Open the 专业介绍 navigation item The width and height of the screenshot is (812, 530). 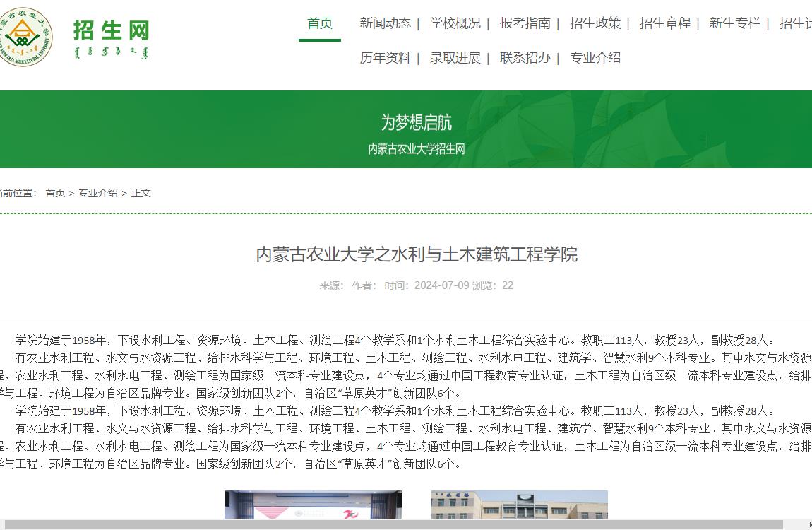click(595, 58)
